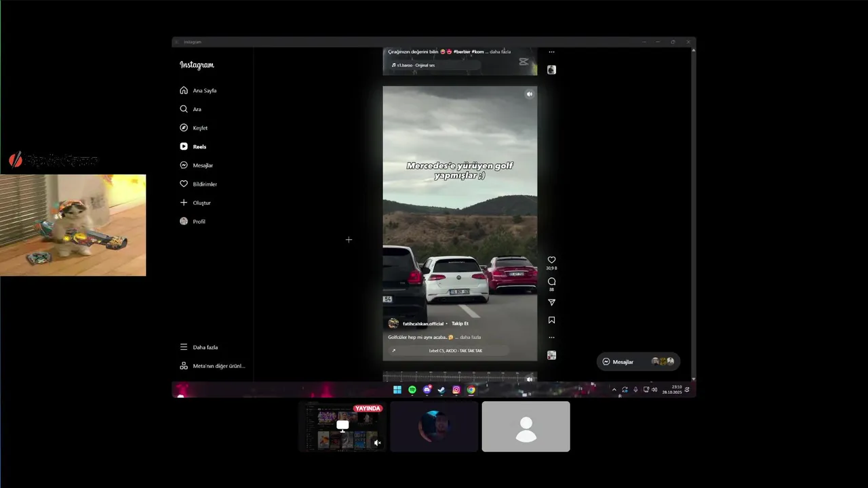Expand hidden system tray icons chevron
Viewport: 868px width, 488px height.
[614, 390]
